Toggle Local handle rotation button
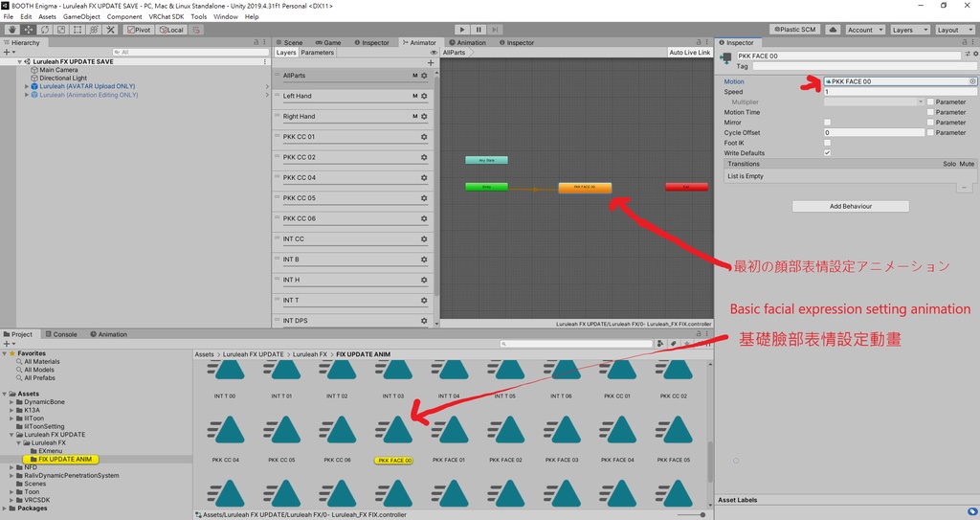This screenshot has width=980, height=520. 171,30
